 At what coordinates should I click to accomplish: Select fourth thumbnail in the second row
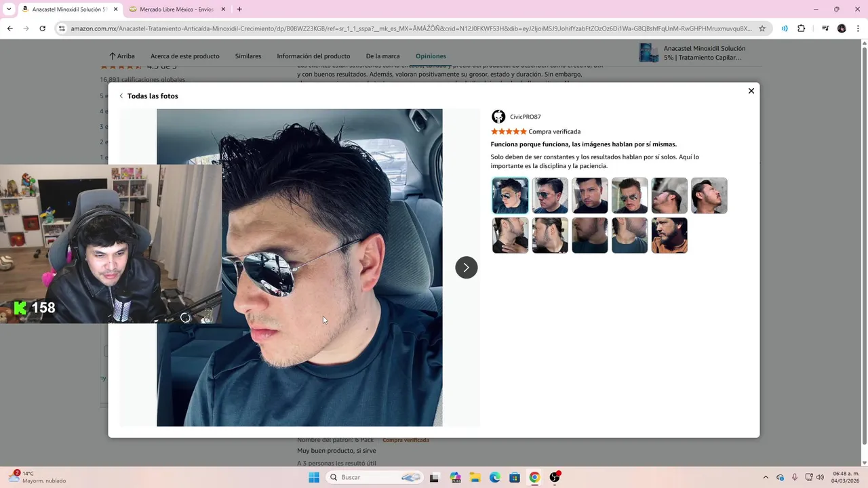[629, 235]
